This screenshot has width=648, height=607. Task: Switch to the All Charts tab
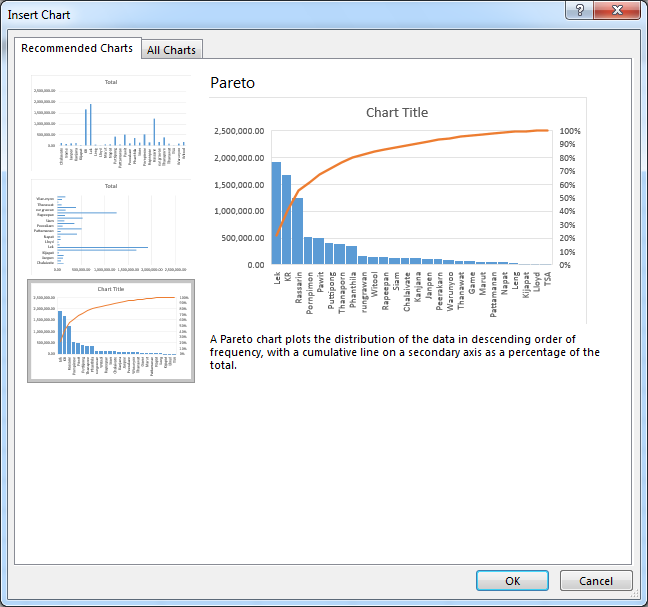coord(172,50)
